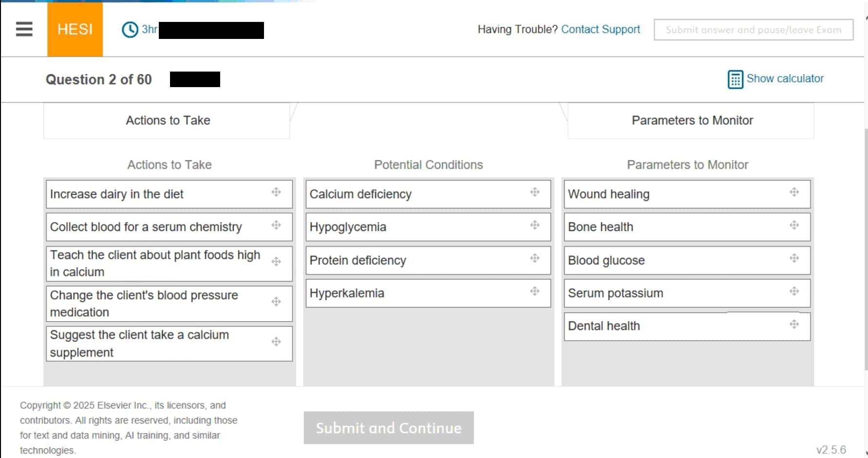Click drag handle for Wound healing
The width and height of the screenshot is (868, 458).
[x=794, y=192]
